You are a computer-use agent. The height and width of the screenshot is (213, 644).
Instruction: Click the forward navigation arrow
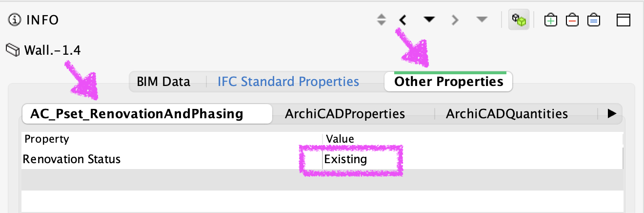tap(455, 20)
